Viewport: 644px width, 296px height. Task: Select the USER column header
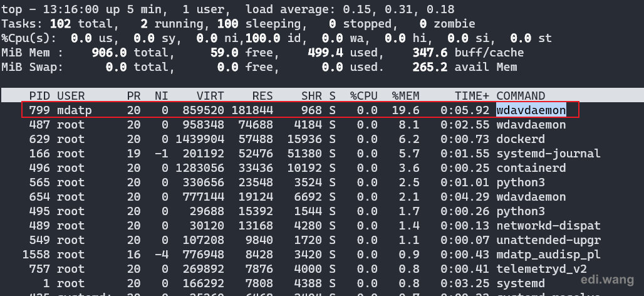pyautogui.click(x=71, y=96)
